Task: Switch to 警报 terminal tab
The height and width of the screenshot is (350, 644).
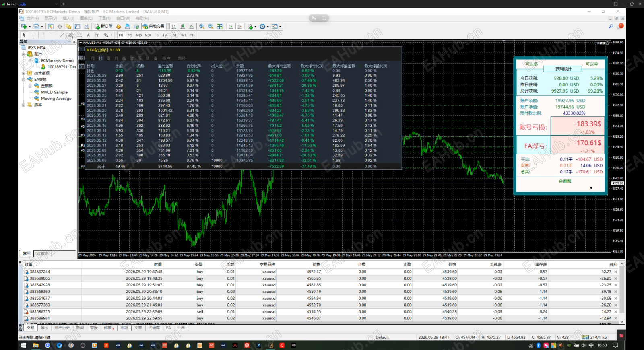Action: 94,328
